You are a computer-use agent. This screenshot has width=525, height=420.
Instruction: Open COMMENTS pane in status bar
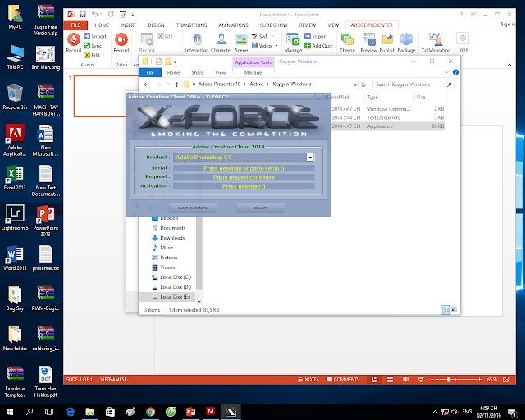[343, 380]
